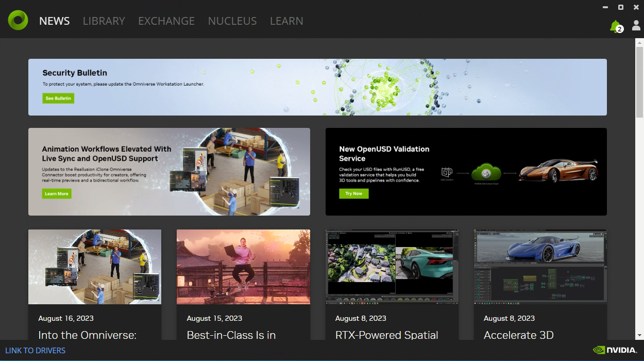Open the sunset temple thumbnail dated August 15
Viewport: 644px width, 361px height.
pyautogui.click(x=243, y=267)
